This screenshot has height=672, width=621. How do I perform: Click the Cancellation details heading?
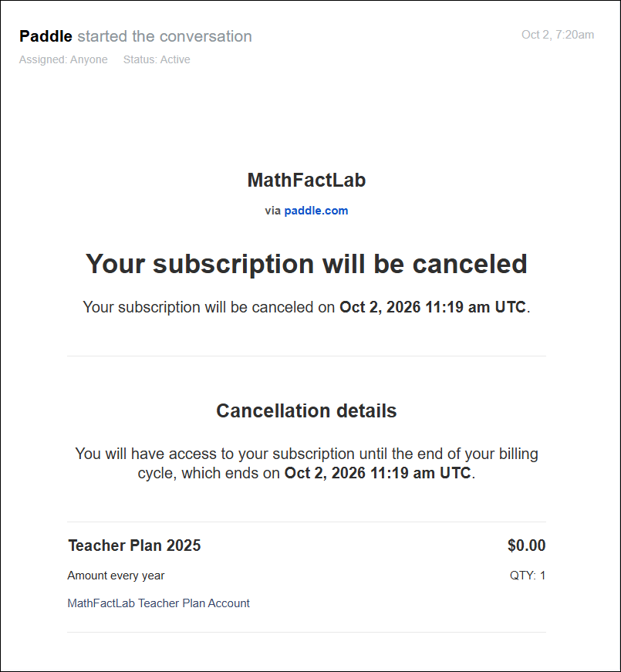(x=306, y=410)
